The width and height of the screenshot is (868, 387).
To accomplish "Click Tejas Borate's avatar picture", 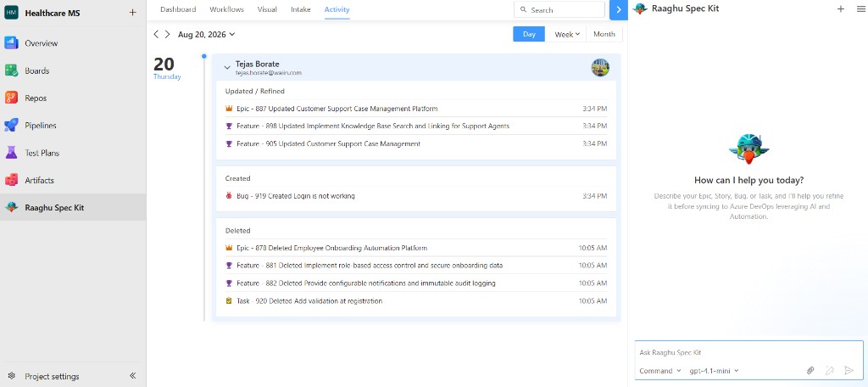I will 600,68.
